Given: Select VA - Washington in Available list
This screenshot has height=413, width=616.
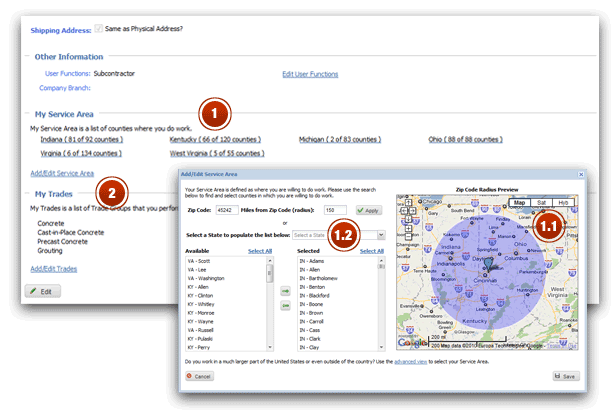Looking at the screenshot, I should [x=226, y=279].
